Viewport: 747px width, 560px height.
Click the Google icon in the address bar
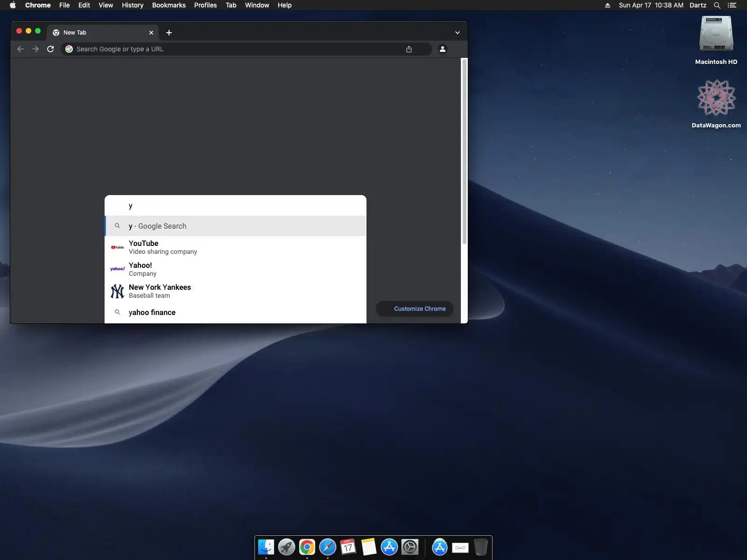point(69,49)
